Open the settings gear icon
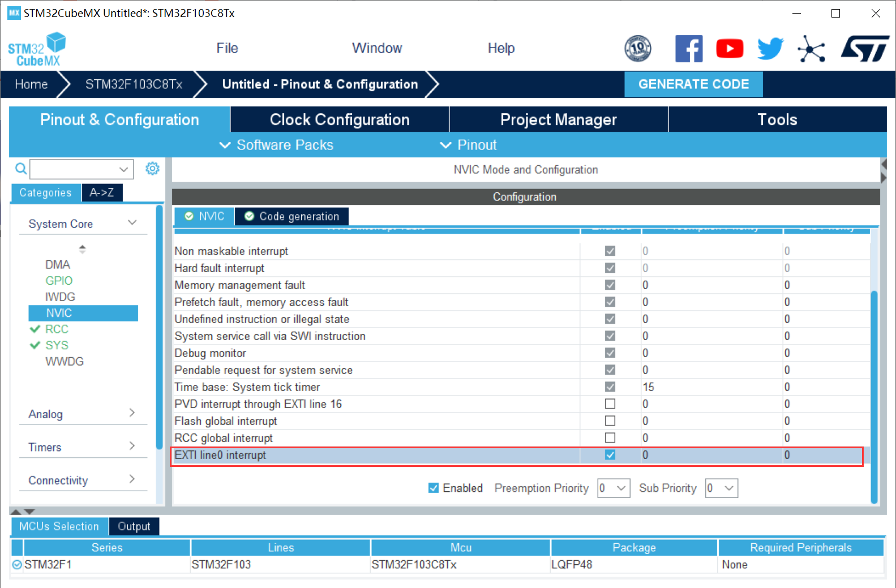 tap(152, 169)
